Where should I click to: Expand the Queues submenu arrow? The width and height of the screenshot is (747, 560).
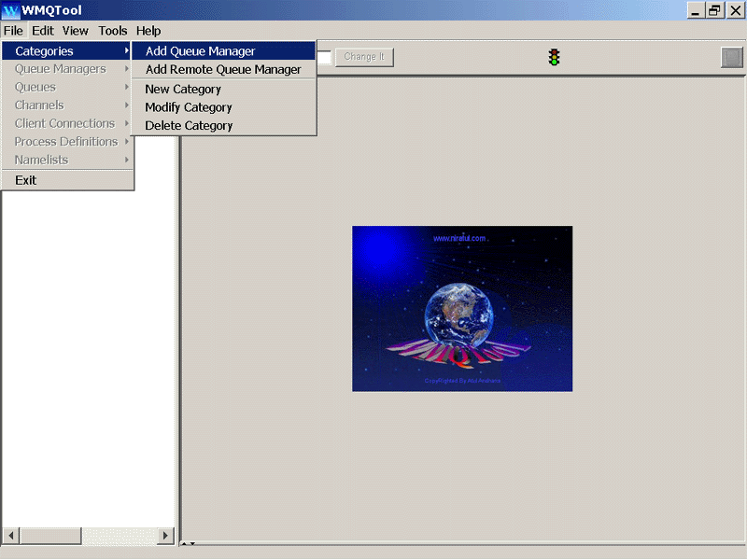pyautogui.click(x=127, y=87)
